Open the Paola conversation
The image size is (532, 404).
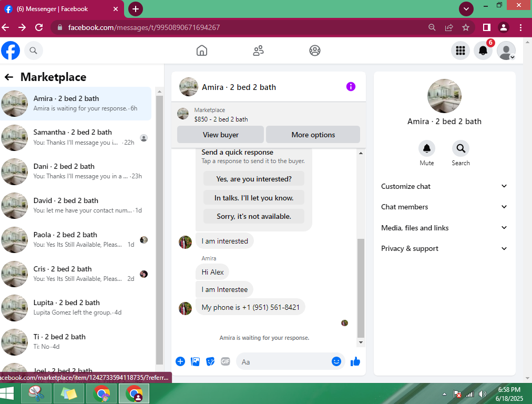(x=76, y=240)
